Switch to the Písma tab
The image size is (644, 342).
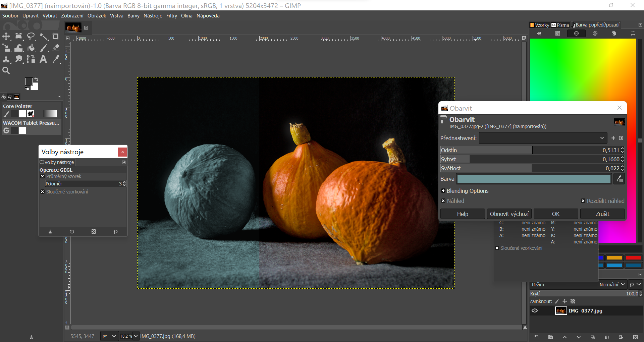560,25
